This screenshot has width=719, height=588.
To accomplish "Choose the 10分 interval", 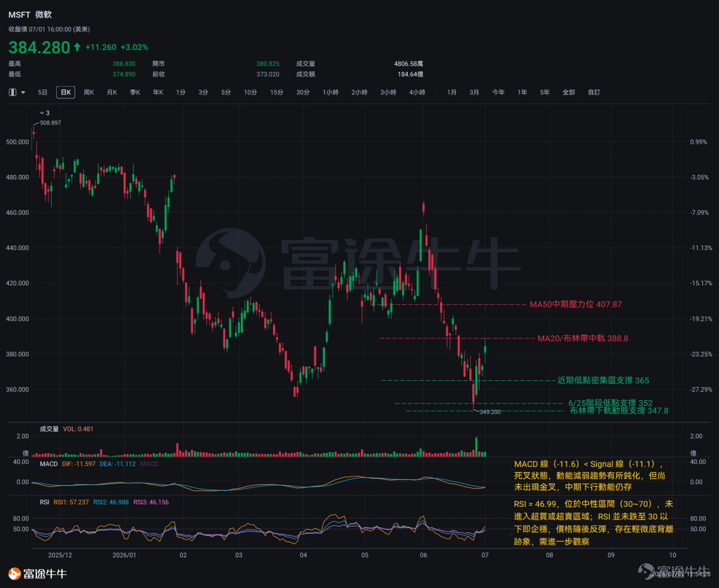I will click(250, 92).
